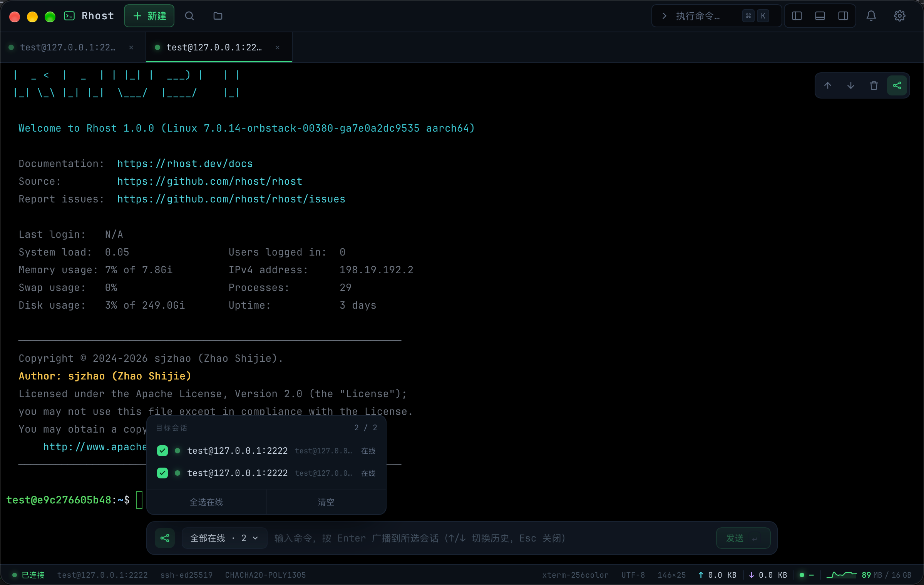924x585 pixels.
Task: Open the folder icon in title bar
Action: click(218, 16)
